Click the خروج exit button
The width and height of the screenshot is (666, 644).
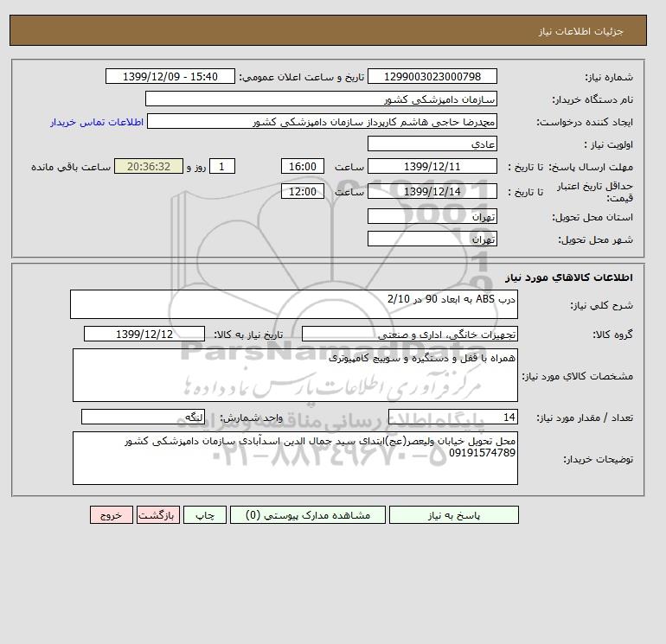(112, 515)
